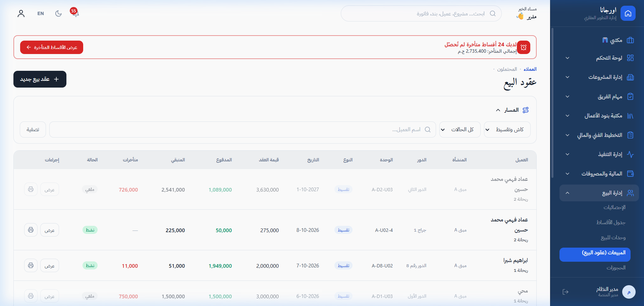View contract A-D2-U03 with عرض button

50,189
